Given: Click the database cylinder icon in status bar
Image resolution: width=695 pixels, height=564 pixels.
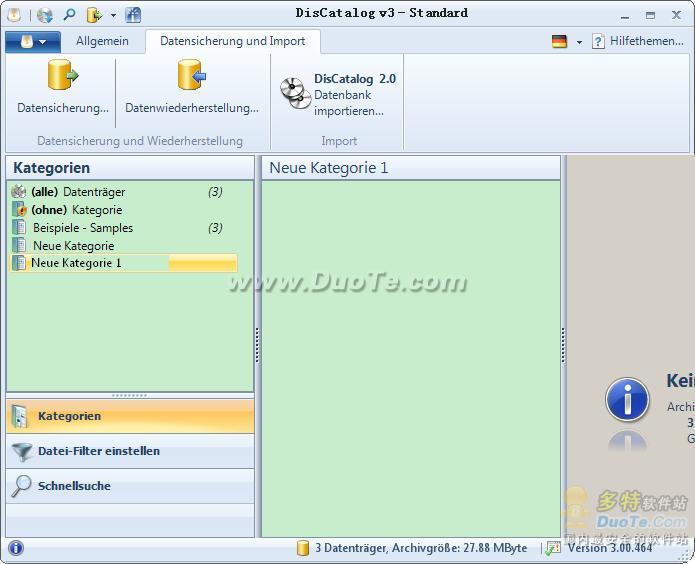Looking at the screenshot, I should point(303,548).
